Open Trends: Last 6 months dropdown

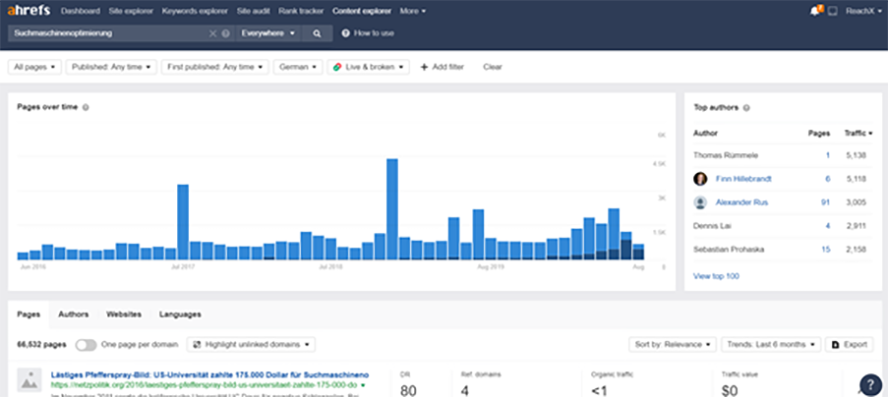771,344
